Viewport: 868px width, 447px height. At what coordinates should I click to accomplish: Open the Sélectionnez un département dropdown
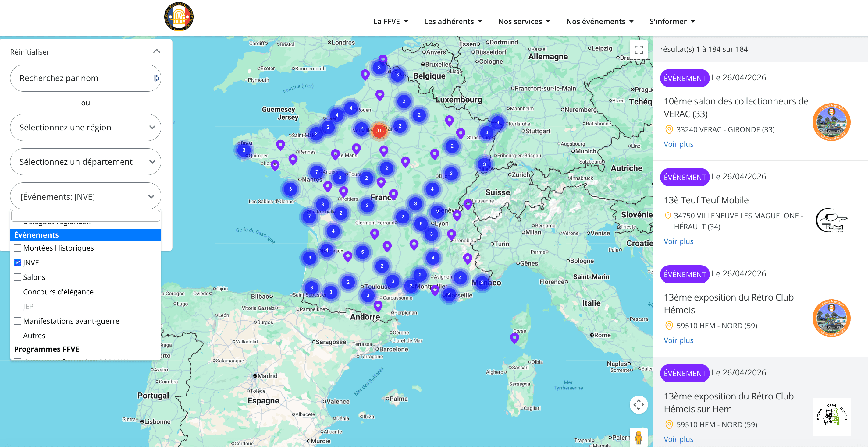tap(85, 162)
